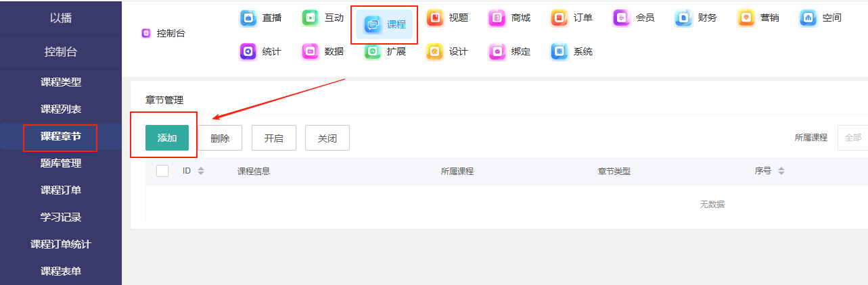The width and height of the screenshot is (868, 285).
Task: Open the 直播 live broadcast icon
Action: 248,18
